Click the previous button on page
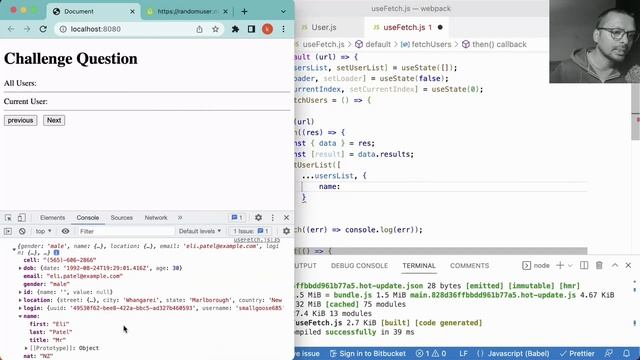This screenshot has width=640, height=360. click(x=20, y=120)
